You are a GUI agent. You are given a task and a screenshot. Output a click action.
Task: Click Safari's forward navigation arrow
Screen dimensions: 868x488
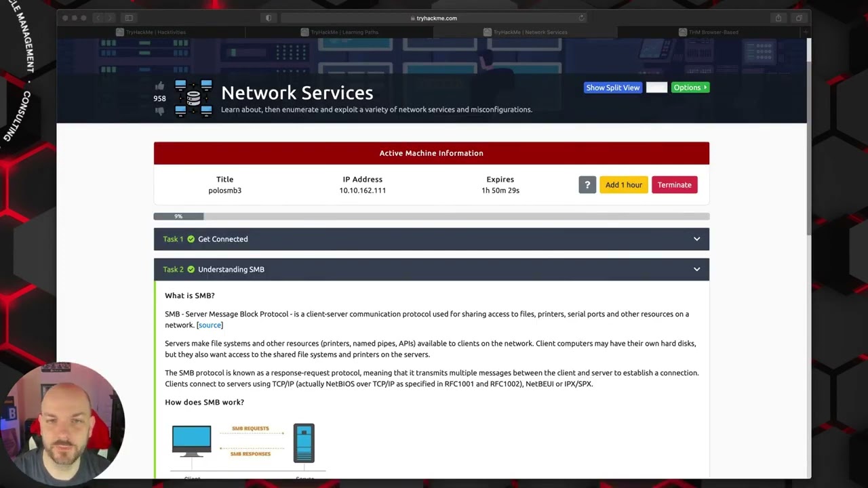(111, 18)
